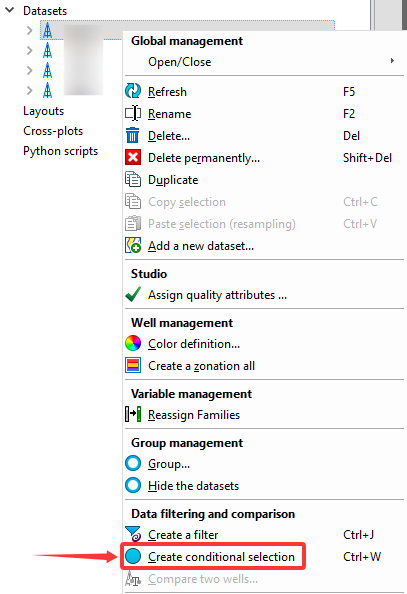Click the filled cyan conditional selection icon
Viewport: 407px width, 594px height.
[x=133, y=556]
